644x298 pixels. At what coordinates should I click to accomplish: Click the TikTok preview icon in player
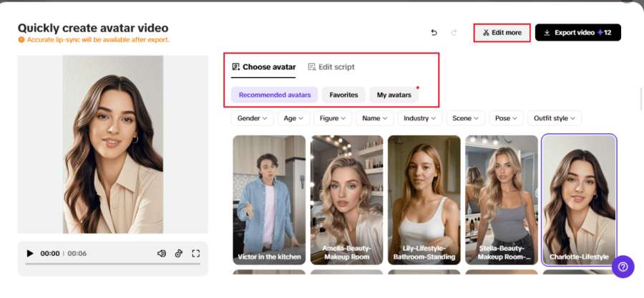click(179, 254)
